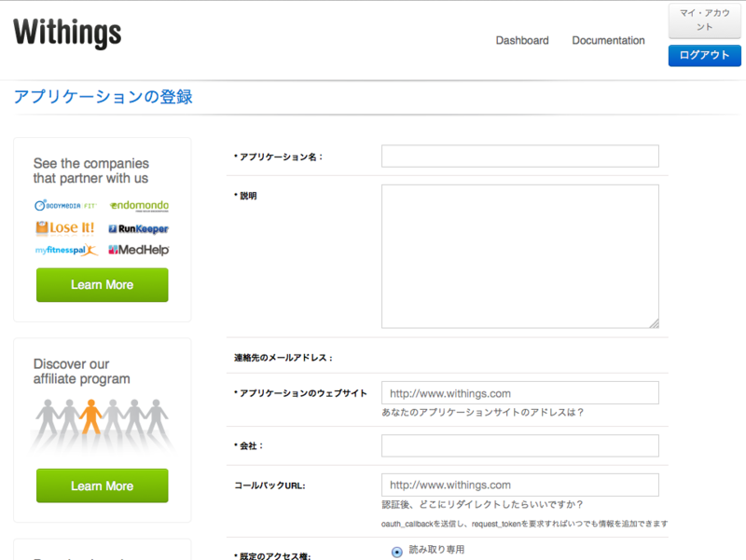Click the 認証後、どこにリダイレクト hint text
This screenshot has width=746, height=560.
click(482, 504)
